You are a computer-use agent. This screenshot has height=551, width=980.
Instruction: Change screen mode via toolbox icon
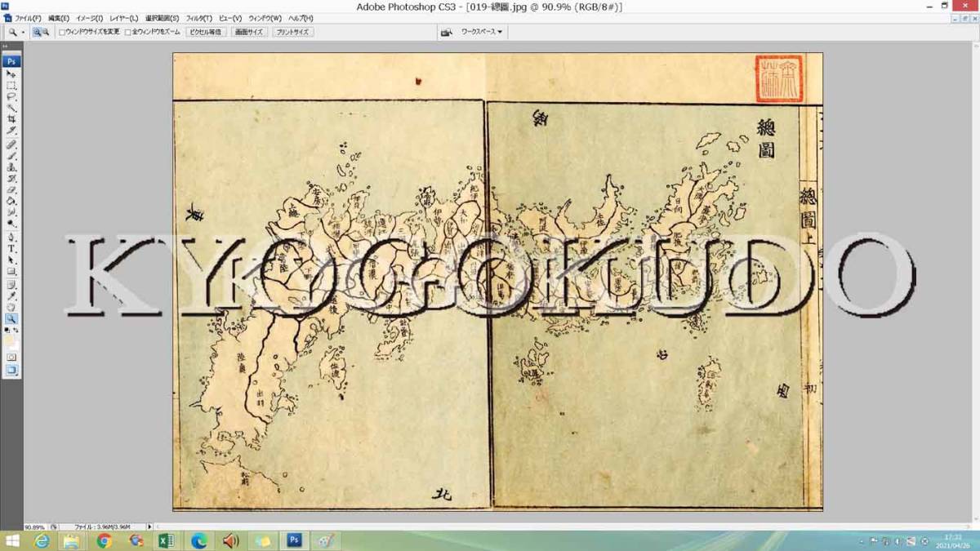tap(11, 370)
